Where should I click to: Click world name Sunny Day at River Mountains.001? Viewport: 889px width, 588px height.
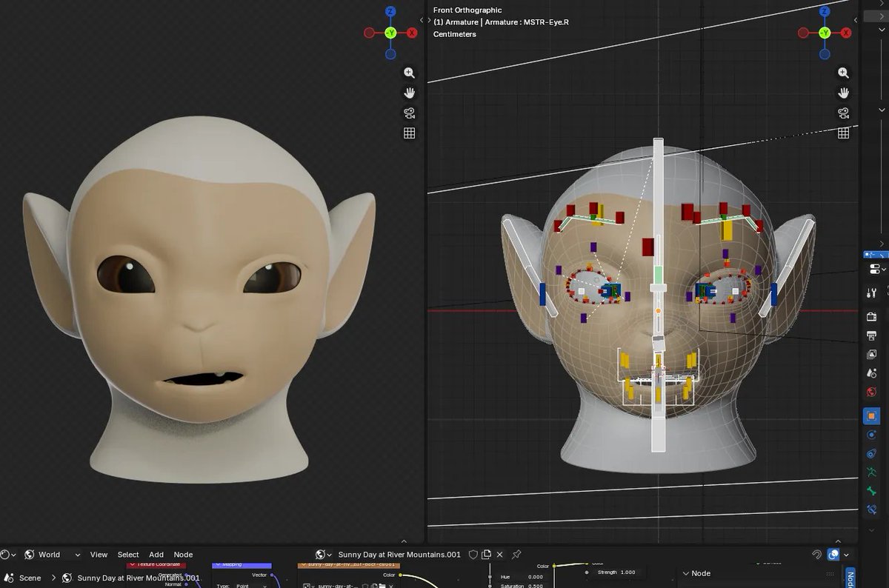click(x=399, y=554)
